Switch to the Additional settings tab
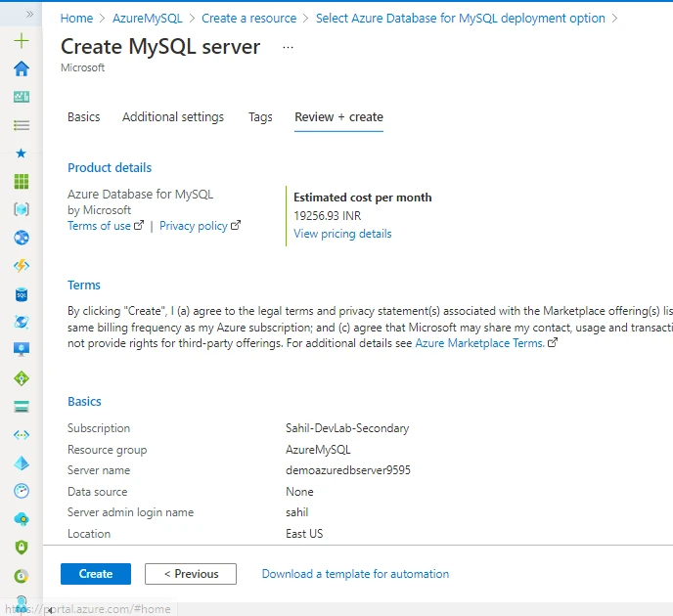Viewport: 673px width, 616px height. pos(173,117)
